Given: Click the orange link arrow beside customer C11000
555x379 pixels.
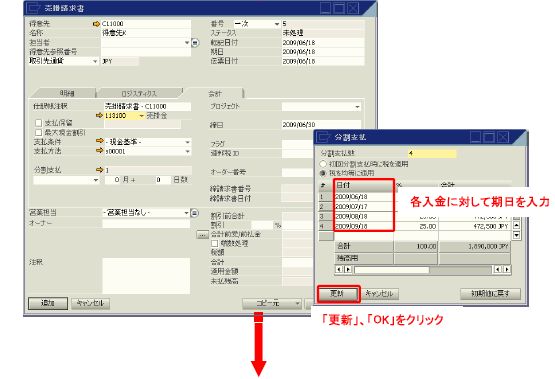Looking at the screenshot, I should click(x=96, y=24).
